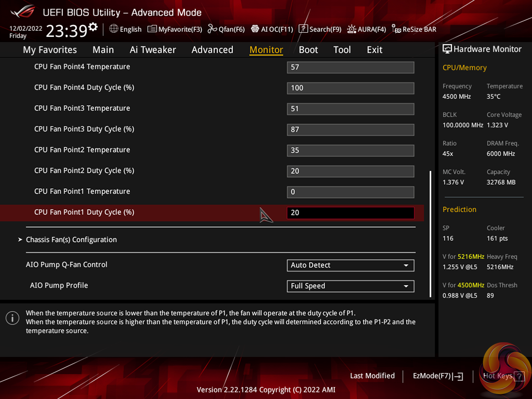This screenshot has width=532, height=399.
Task: Click the Hardware Monitor screen icon
Action: click(447, 49)
